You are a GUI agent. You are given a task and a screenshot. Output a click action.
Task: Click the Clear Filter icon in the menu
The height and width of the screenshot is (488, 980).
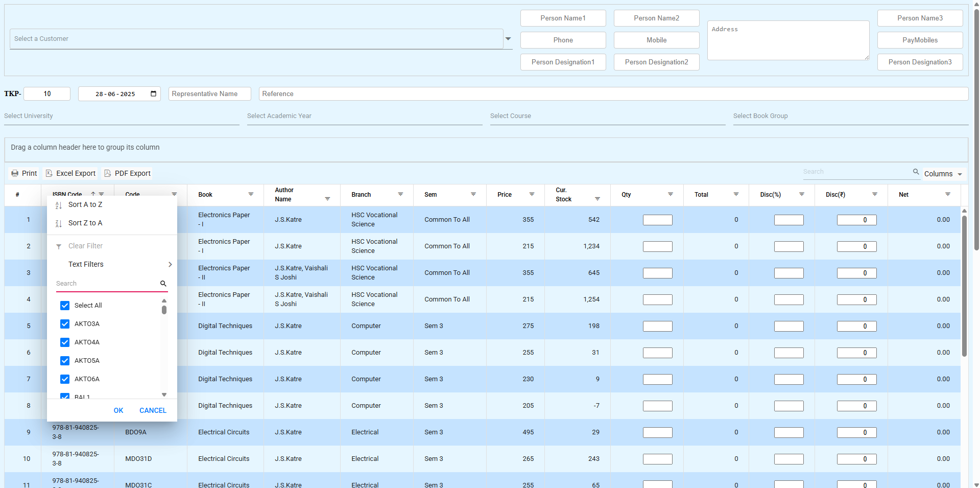point(58,246)
